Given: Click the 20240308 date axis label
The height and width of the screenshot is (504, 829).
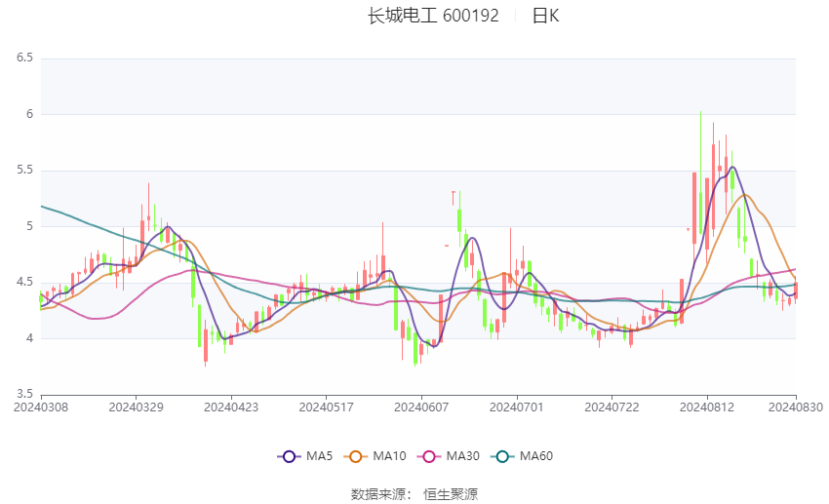Looking at the screenshot, I should click(41, 407).
